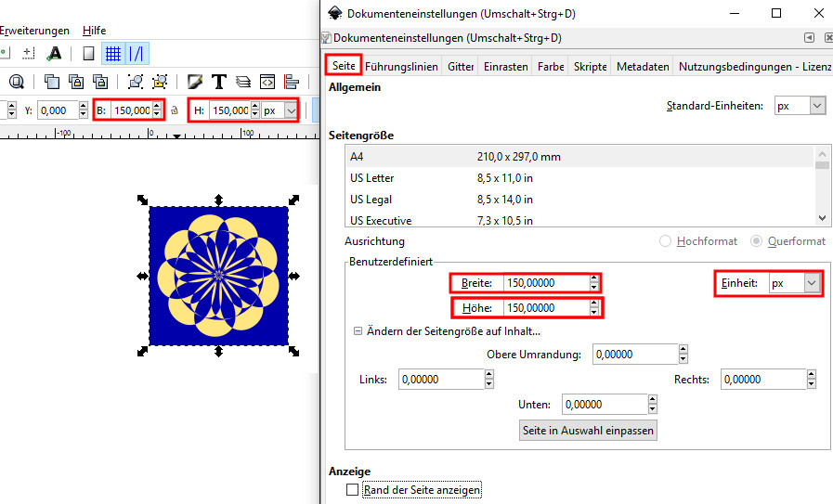Open the Hilfe menu
The width and height of the screenshot is (833, 504).
tap(95, 31)
